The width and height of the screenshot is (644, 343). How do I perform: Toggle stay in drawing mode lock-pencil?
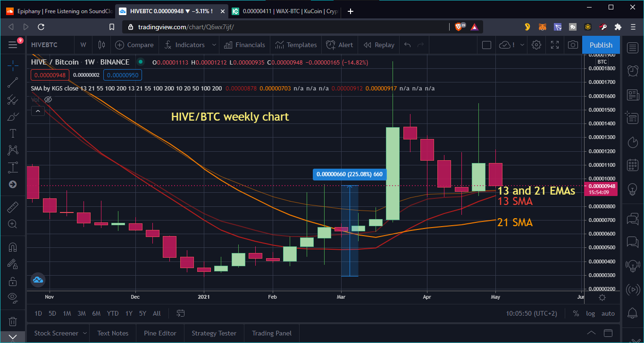pos(13,264)
